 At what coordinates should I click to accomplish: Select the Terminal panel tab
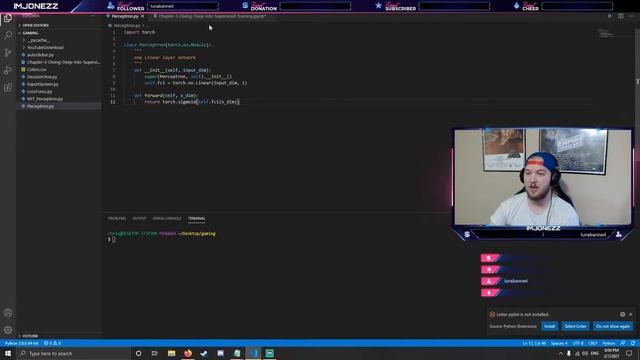point(196,218)
